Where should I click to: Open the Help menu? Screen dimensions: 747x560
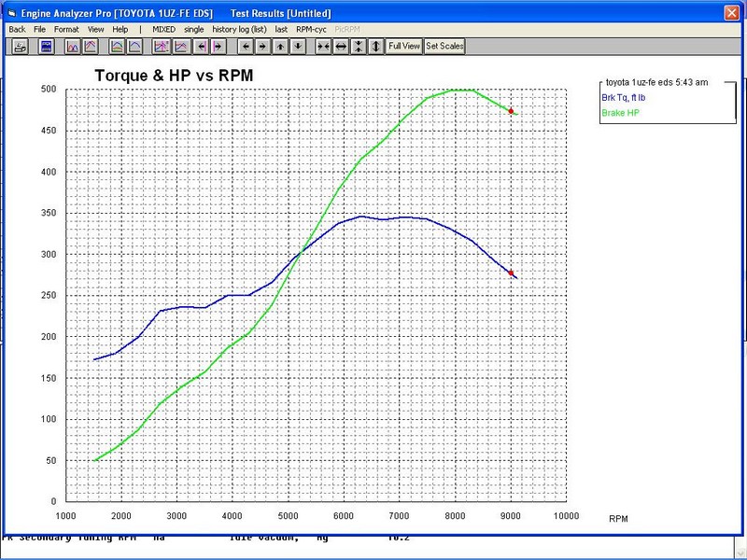pyautogui.click(x=120, y=30)
